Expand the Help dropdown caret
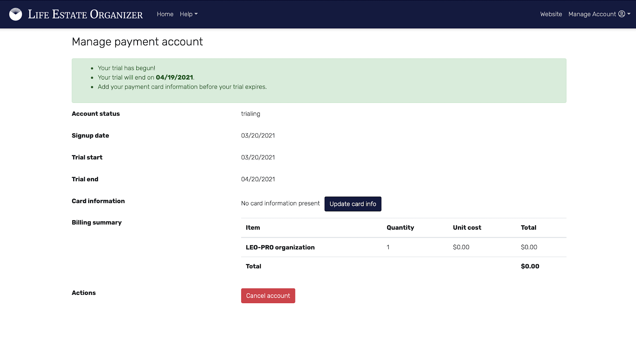The width and height of the screenshot is (636, 364). [x=196, y=14]
